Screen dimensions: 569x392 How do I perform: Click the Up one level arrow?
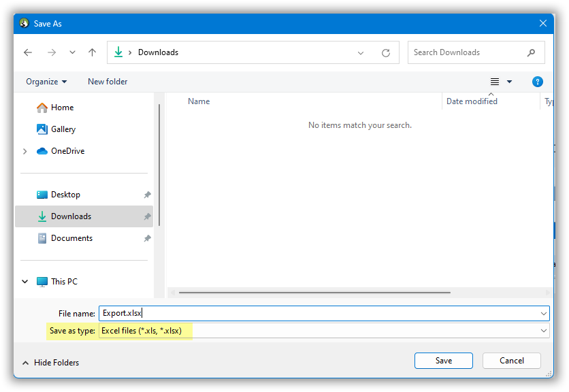tap(92, 52)
